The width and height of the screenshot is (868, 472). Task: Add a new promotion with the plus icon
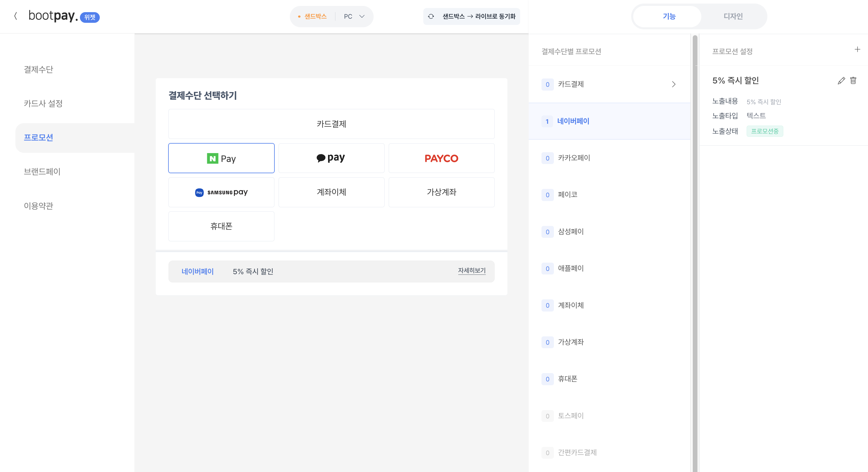point(857,49)
